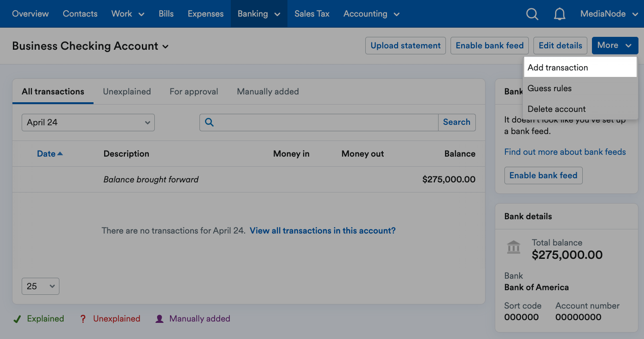Open the For approval tab
644x339 pixels.
tap(193, 92)
